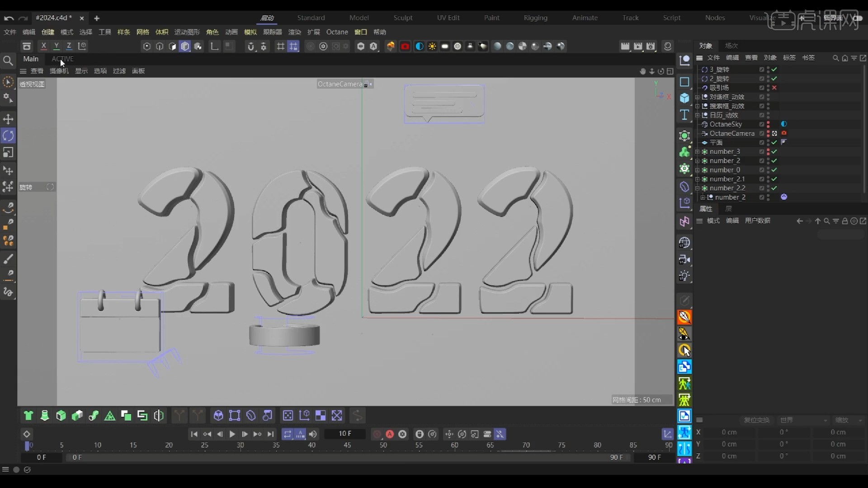Image resolution: width=868 pixels, height=488 pixels.
Task: Go to end of animation
Action: coord(270,434)
